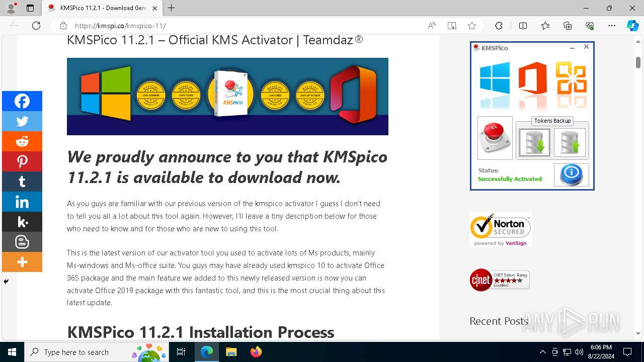This screenshot has width=644, height=362.
Task: Show hidden system tray icons
Action: [x=542, y=352]
